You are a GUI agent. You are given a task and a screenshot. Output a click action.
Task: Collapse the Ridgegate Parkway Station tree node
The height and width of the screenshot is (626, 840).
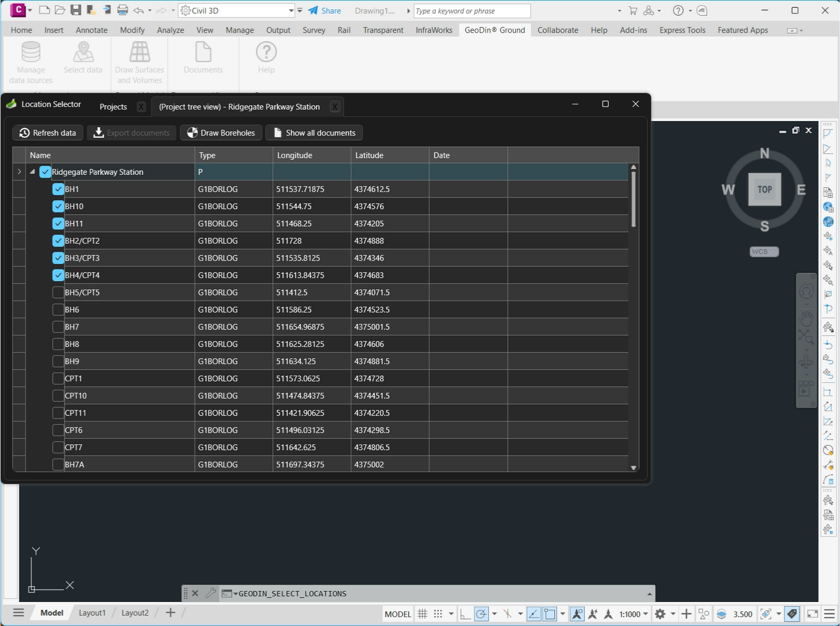point(32,172)
